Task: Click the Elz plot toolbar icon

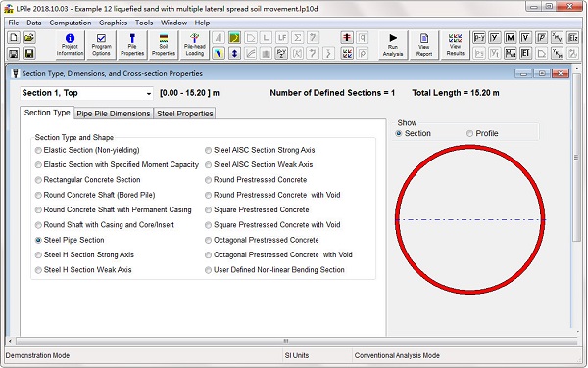Action: point(572,38)
